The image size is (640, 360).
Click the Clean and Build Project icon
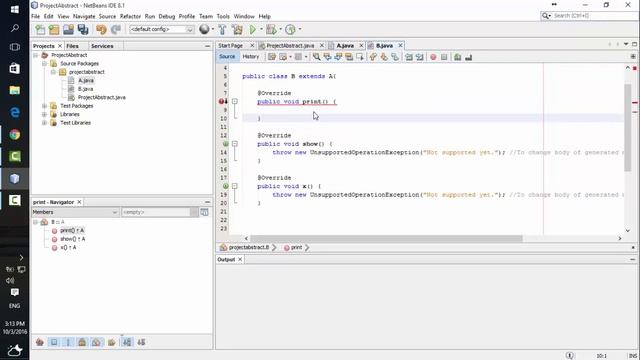coord(237,29)
